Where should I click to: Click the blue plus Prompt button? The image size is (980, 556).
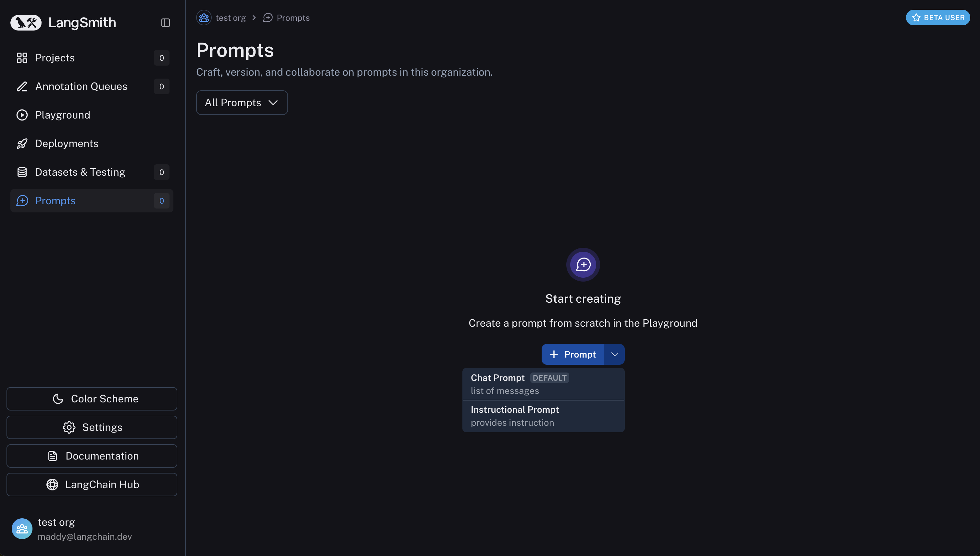point(572,354)
